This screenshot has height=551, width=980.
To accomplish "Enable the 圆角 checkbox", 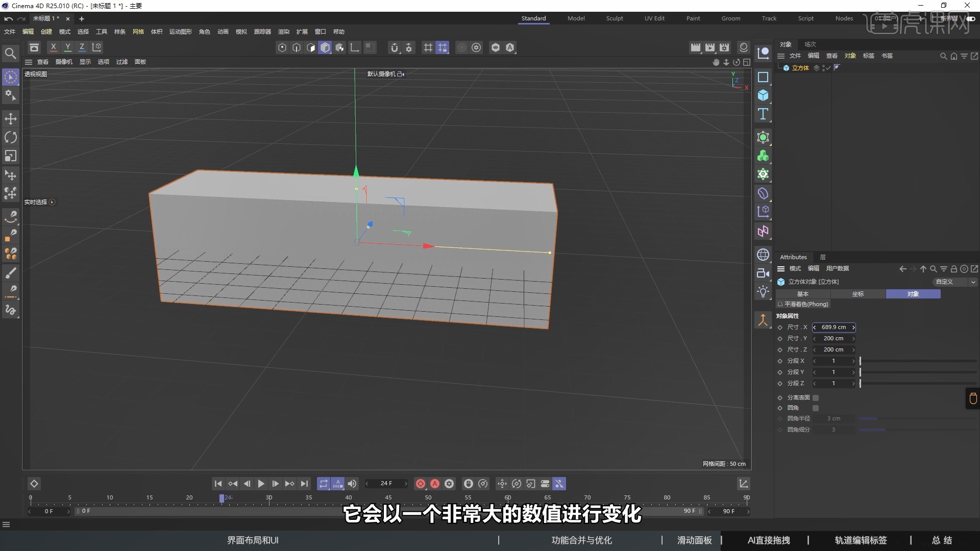I will coord(816,408).
